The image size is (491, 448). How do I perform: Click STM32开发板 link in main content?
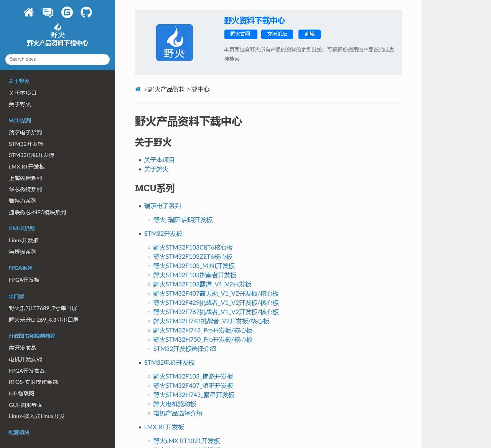coord(163,234)
